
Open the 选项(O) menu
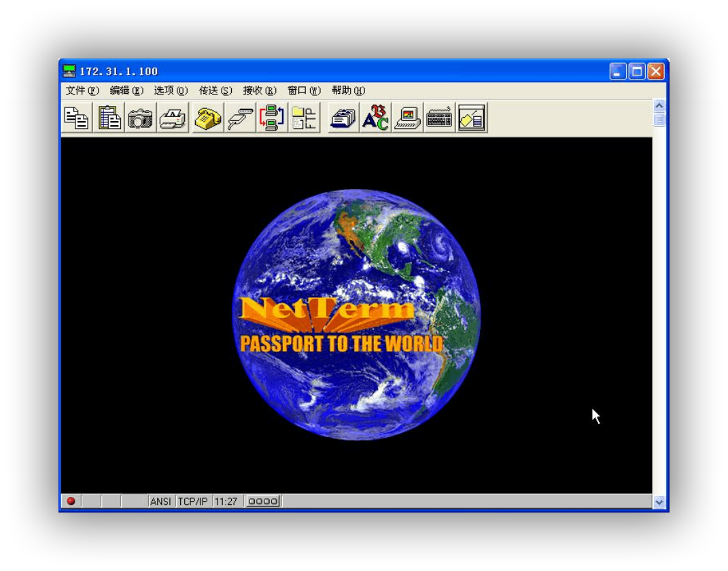point(171,90)
